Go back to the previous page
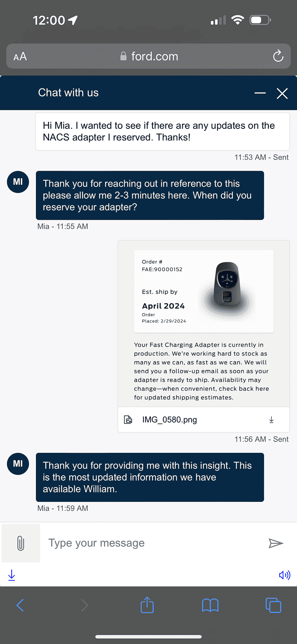297x644 pixels. (x=20, y=605)
